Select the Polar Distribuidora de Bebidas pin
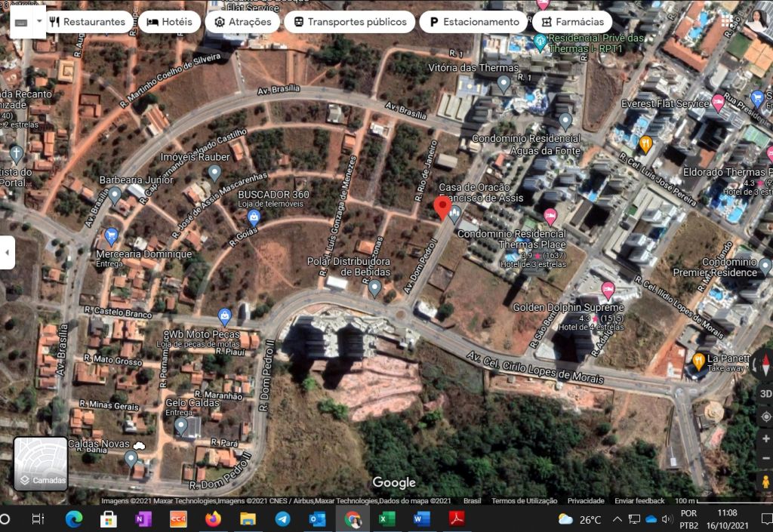 [x=374, y=288]
